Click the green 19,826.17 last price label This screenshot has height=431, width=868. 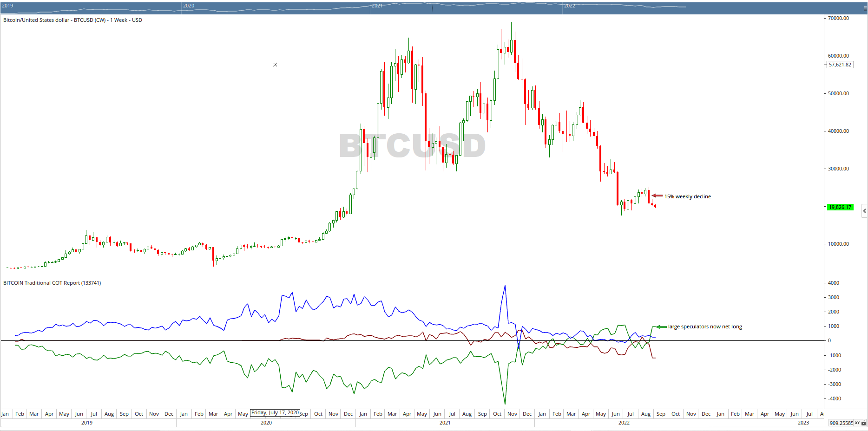(840, 207)
